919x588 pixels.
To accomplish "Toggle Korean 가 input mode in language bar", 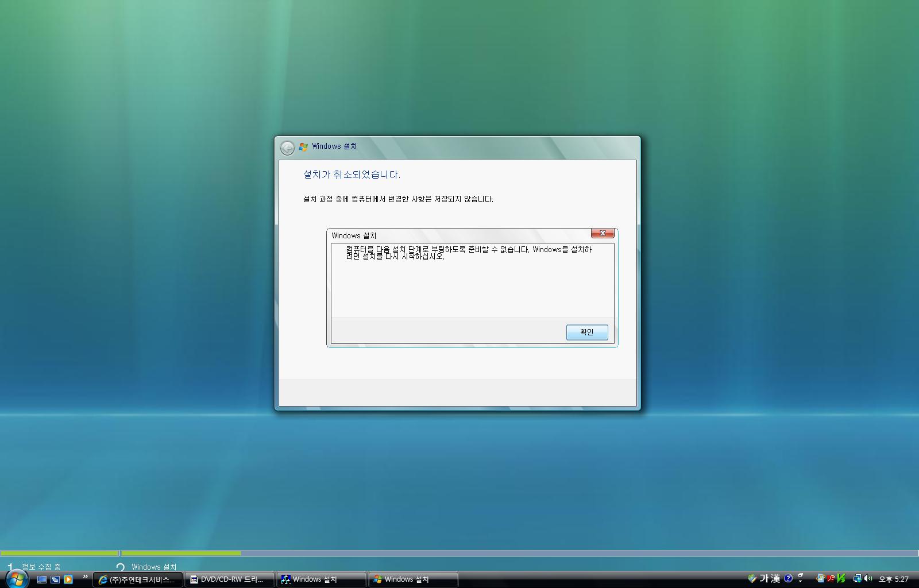I will tap(764, 579).
